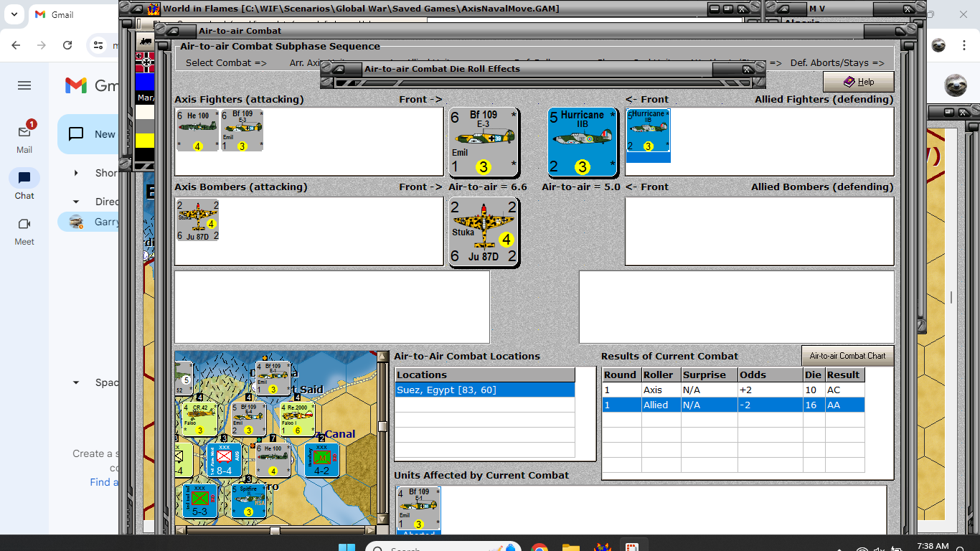
Task: Click the map scroll right arrow
Action: point(370,531)
